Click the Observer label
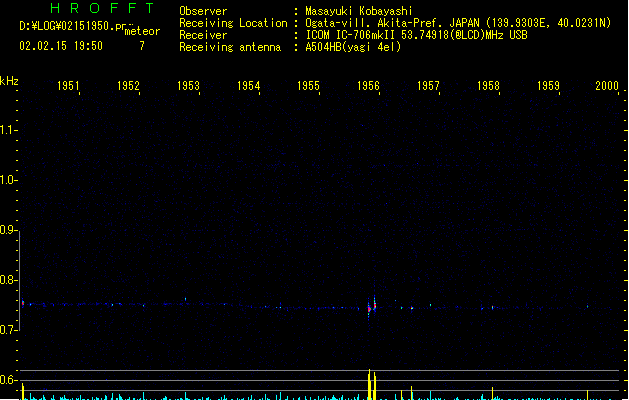 coord(203,11)
